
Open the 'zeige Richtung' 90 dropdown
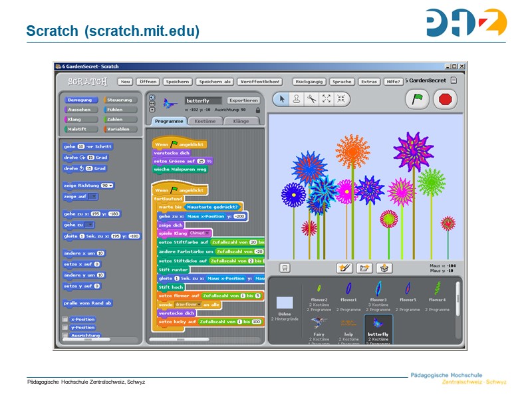[x=110, y=186]
